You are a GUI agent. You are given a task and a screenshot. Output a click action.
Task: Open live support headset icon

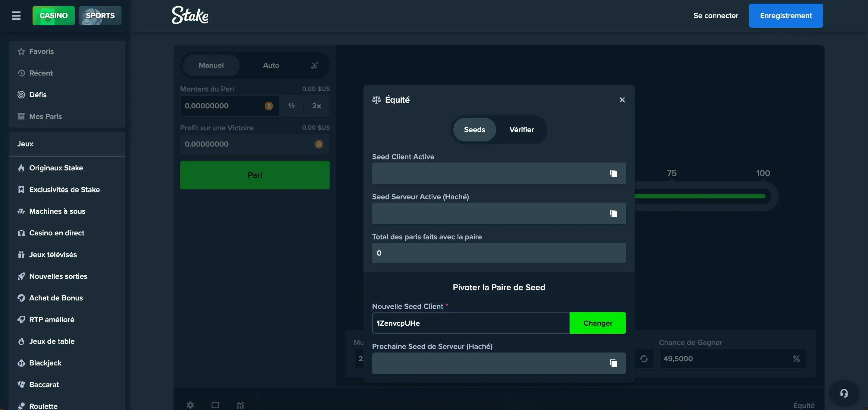[844, 393]
